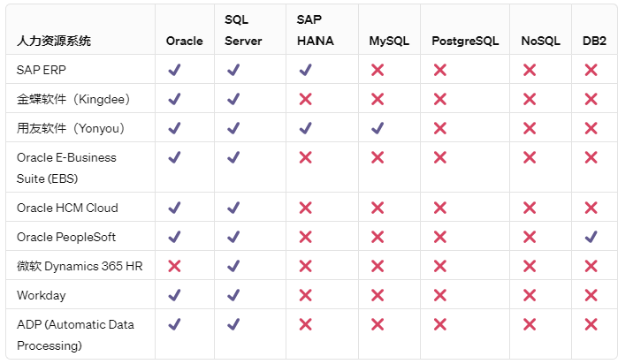Click the MySQL checkmark in 用友软件 row

click(x=378, y=128)
